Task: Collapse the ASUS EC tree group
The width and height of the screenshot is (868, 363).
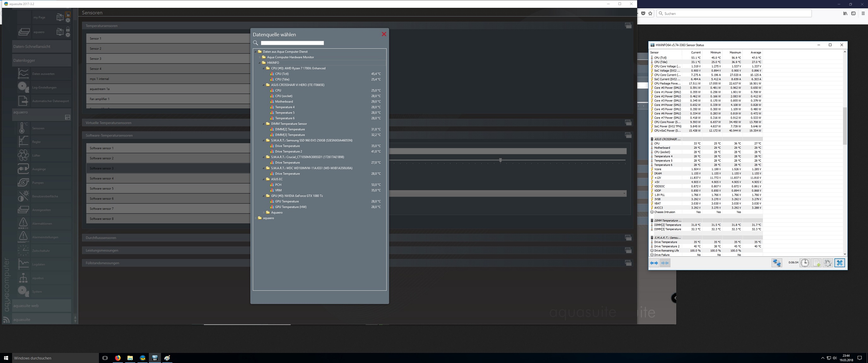Action: click(264, 179)
